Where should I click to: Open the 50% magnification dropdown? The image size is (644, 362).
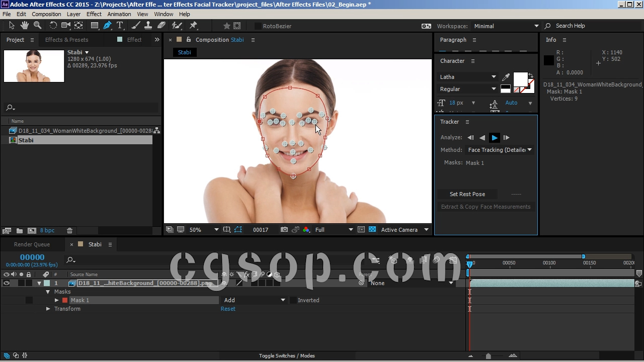(x=204, y=230)
